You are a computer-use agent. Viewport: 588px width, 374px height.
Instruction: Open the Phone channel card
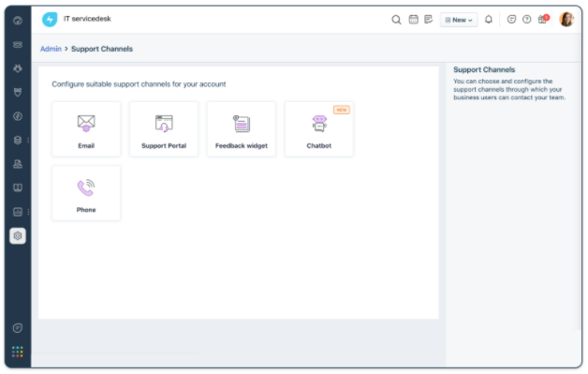coord(86,193)
